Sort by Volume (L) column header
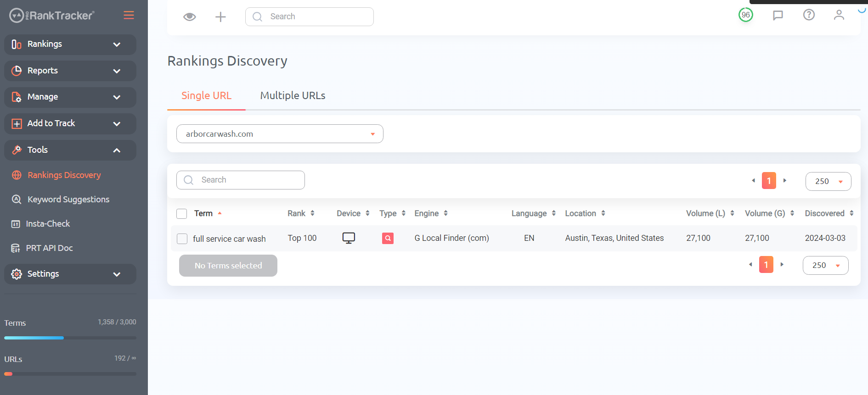The width and height of the screenshot is (868, 395). 710,213
